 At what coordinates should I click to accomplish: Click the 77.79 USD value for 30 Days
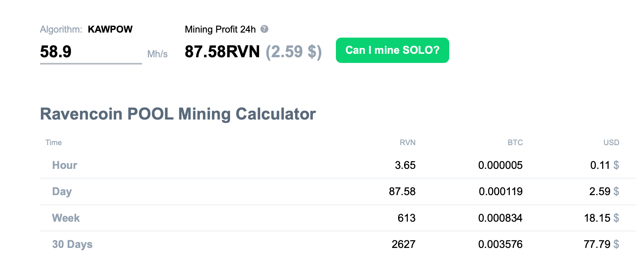597,244
